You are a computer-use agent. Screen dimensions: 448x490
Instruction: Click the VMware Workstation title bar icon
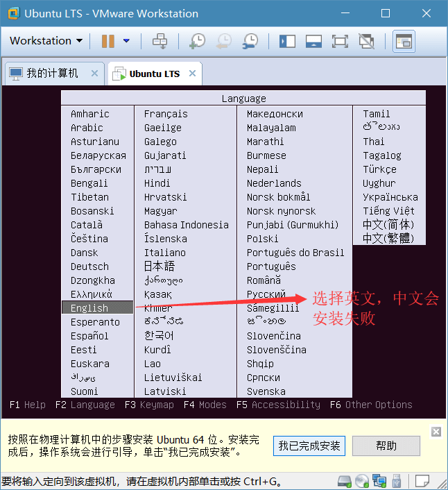pos(14,14)
